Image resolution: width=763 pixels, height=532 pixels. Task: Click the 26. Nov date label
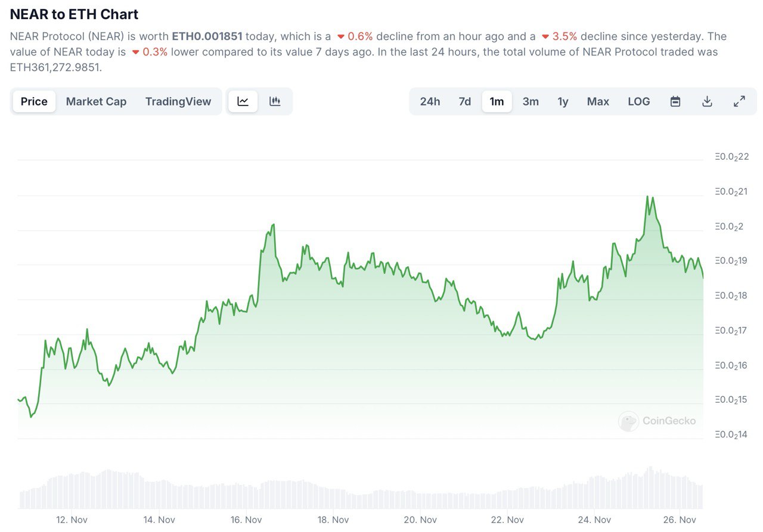(680, 519)
